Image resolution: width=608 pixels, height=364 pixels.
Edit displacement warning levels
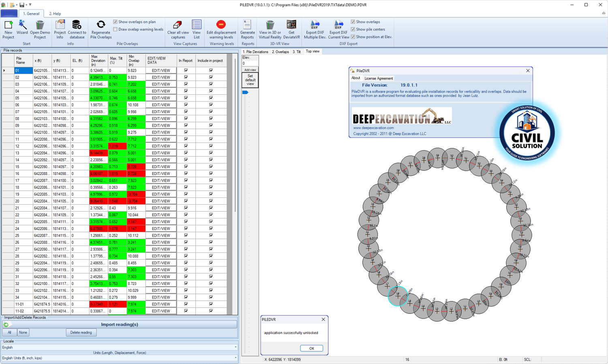(x=221, y=30)
